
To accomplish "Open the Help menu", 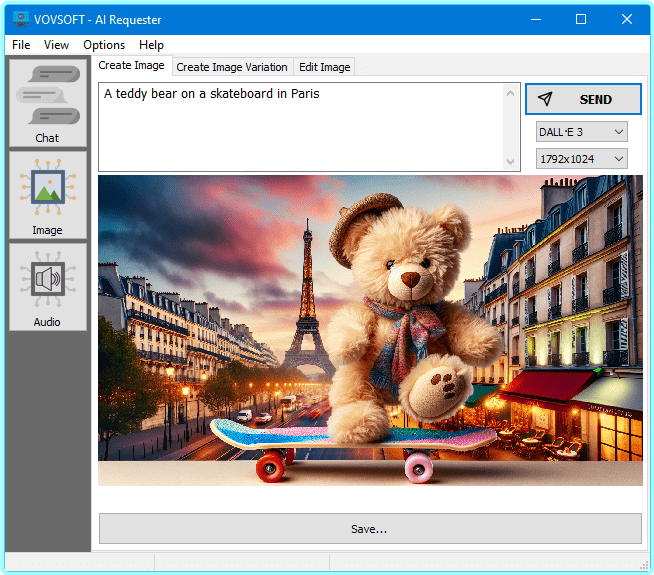I will (x=151, y=45).
